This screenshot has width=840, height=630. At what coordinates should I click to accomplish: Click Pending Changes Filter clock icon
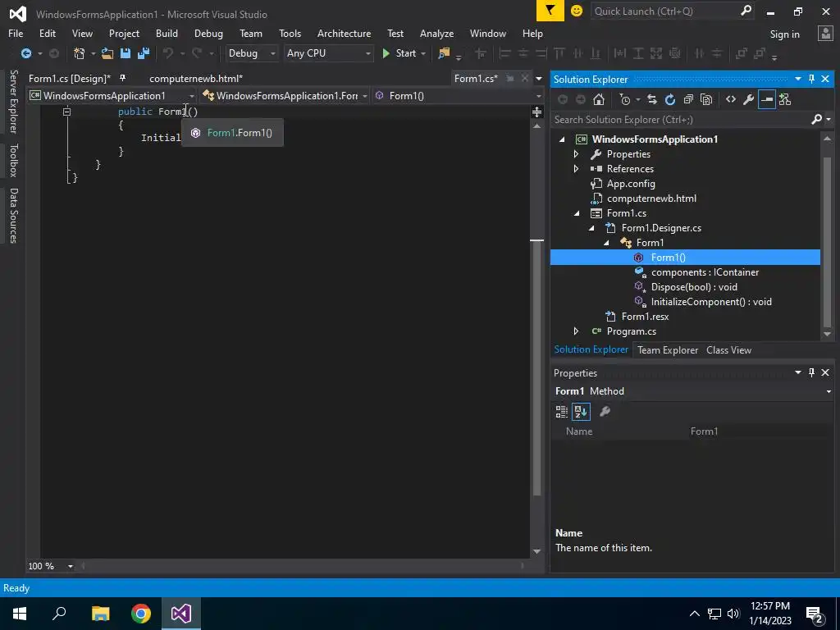coord(624,99)
